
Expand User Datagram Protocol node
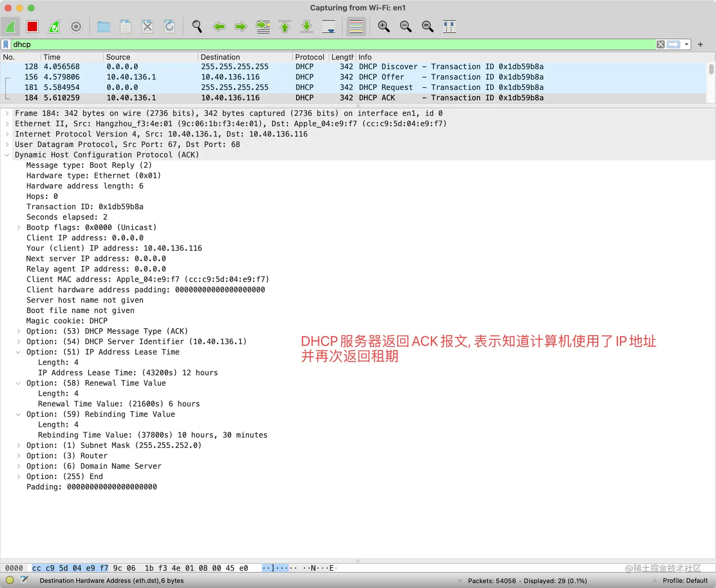7,145
